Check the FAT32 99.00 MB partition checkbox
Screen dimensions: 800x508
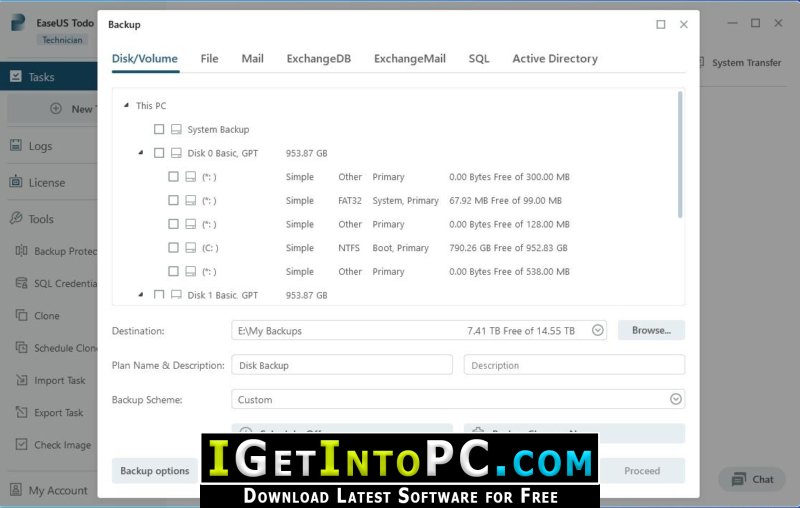(173, 200)
